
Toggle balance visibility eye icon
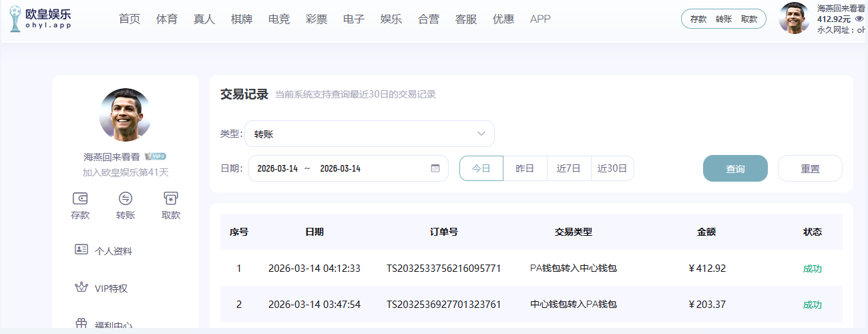pos(859,19)
